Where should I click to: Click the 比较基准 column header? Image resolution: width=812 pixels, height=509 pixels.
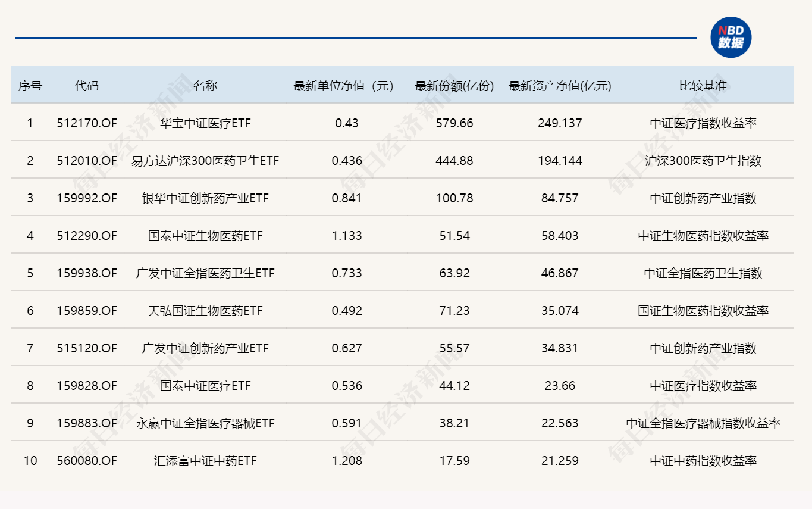click(703, 86)
